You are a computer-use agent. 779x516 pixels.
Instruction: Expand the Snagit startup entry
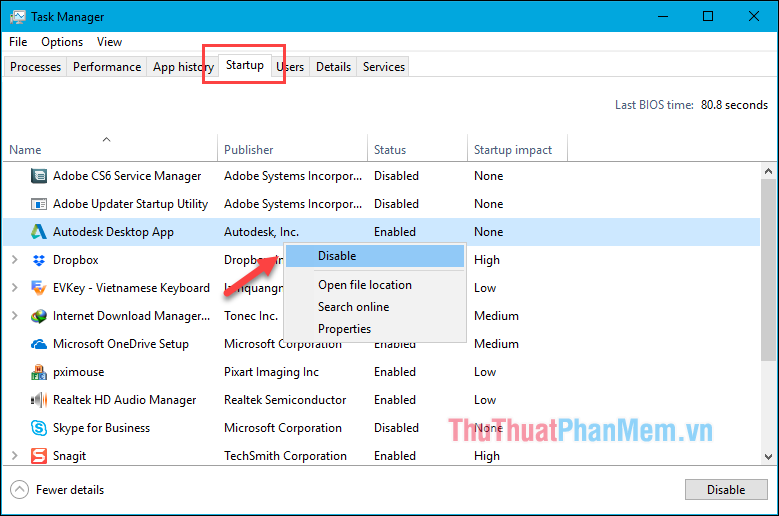[x=14, y=455]
